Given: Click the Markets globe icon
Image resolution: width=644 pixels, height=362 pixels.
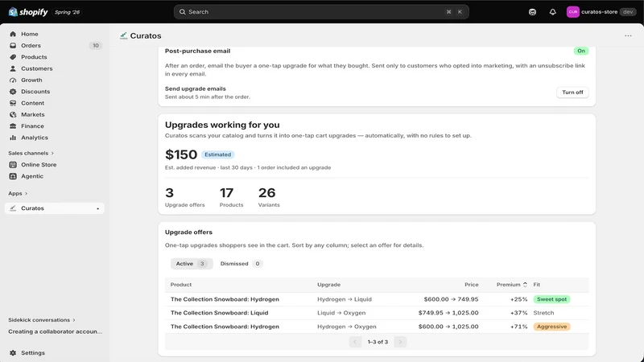Looking at the screenshot, I should [13, 114].
